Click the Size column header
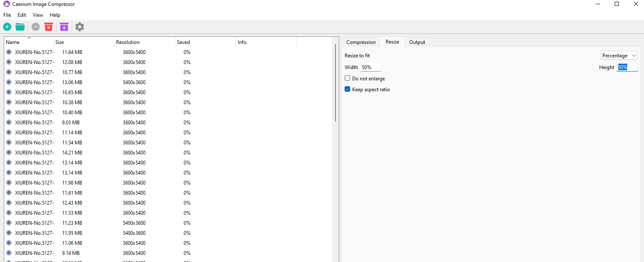This screenshot has width=644, height=262. 84,42
